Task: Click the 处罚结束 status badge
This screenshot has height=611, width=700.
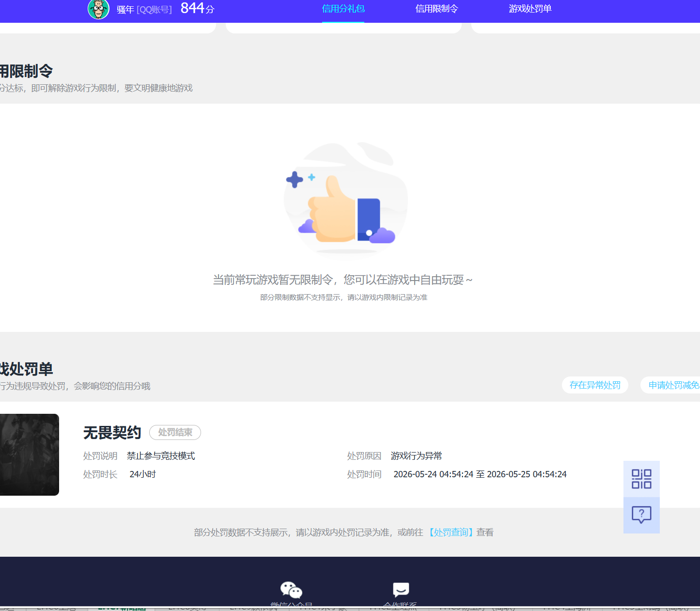Action: (175, 432)
